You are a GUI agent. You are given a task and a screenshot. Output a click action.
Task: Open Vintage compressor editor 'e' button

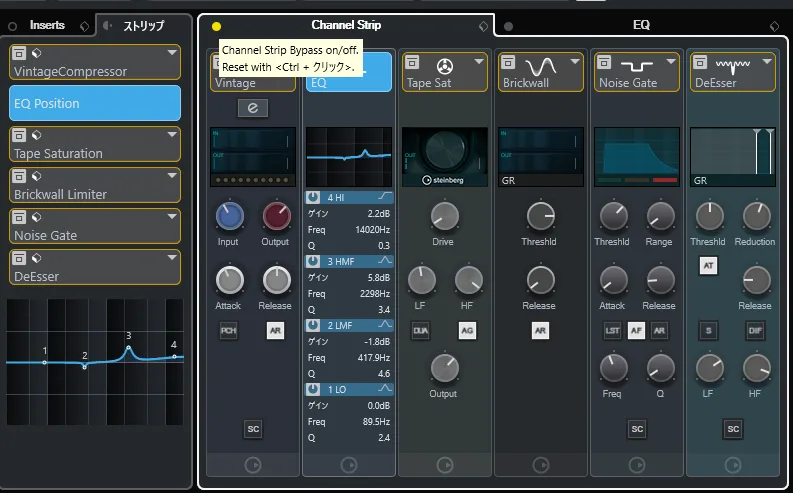[x=253, y=108]
